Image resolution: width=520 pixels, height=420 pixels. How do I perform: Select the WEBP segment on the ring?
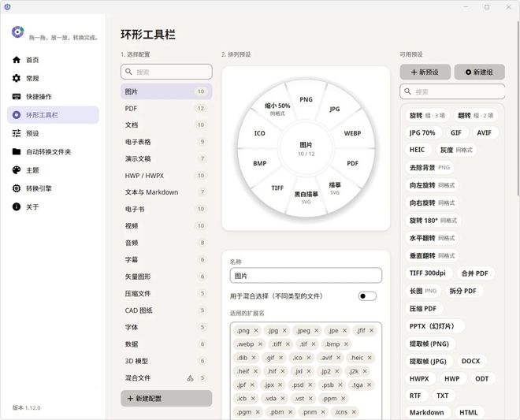352,133
